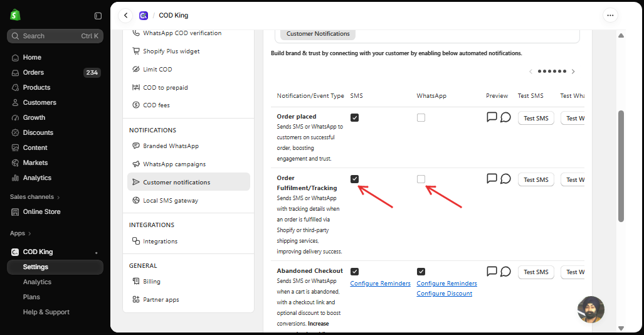Preview SMS message for Abandoned Checkout

pos(492,271)
